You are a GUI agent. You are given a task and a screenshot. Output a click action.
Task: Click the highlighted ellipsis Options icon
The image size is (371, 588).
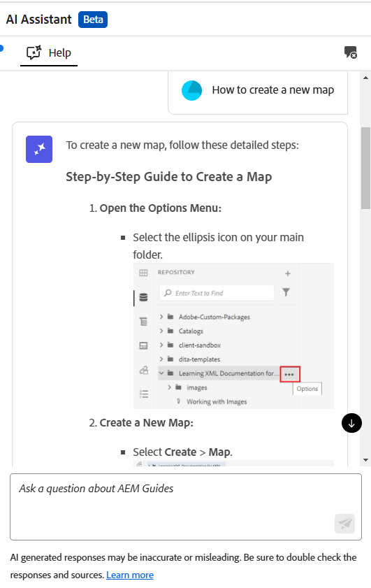tap(290, 374)
